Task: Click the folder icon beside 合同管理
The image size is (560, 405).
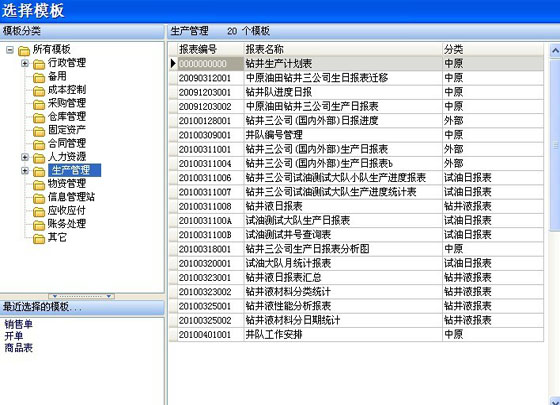Action: 39,145
